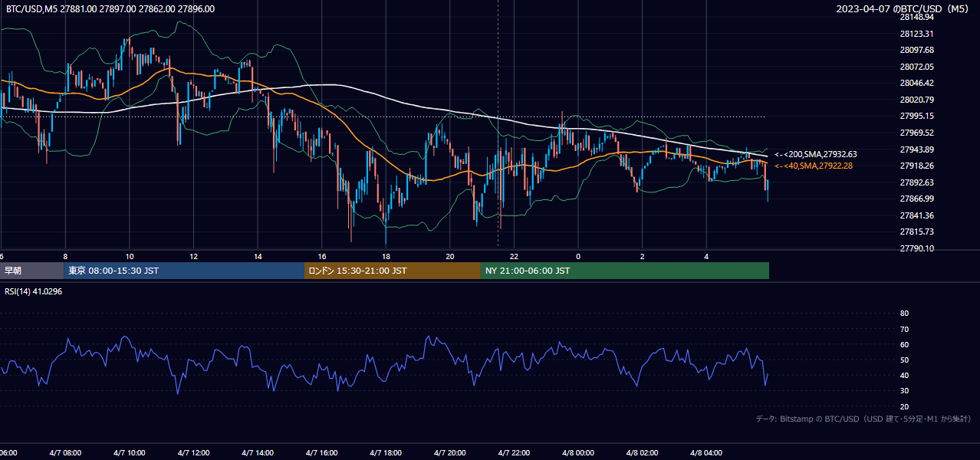Click bottom time label 4/7 18:00
The image size is (980, 460).
(x=386, y=453)
